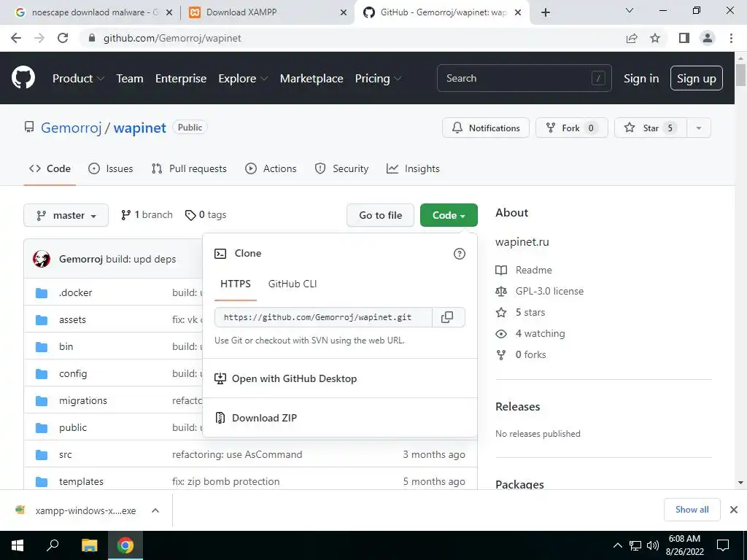This screenshot has height=560, width=747.
Task: Open the notification center icon in the taskbar
Action: tap(723, 545)
